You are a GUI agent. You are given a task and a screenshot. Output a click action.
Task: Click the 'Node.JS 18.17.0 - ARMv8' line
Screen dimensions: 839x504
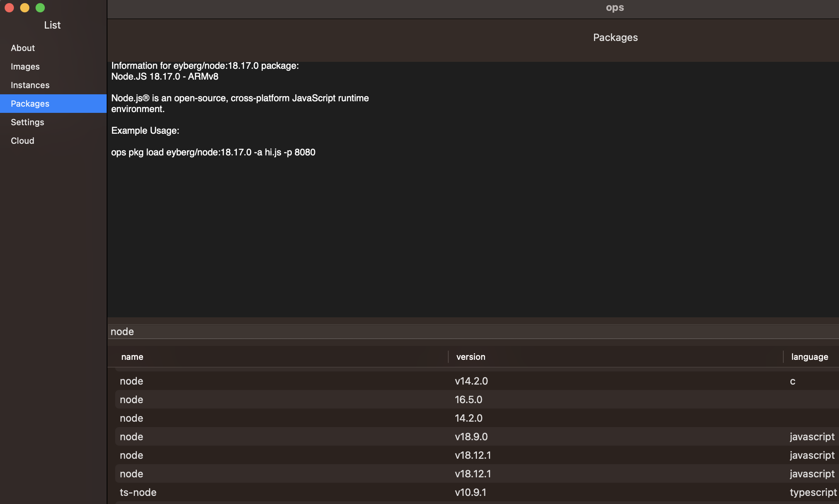point(165,77)
